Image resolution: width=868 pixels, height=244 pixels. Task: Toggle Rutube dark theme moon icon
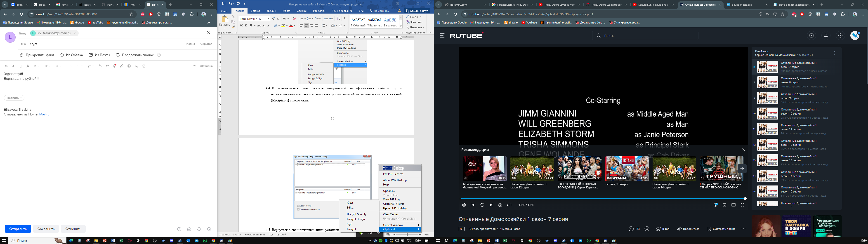point(840,35)
